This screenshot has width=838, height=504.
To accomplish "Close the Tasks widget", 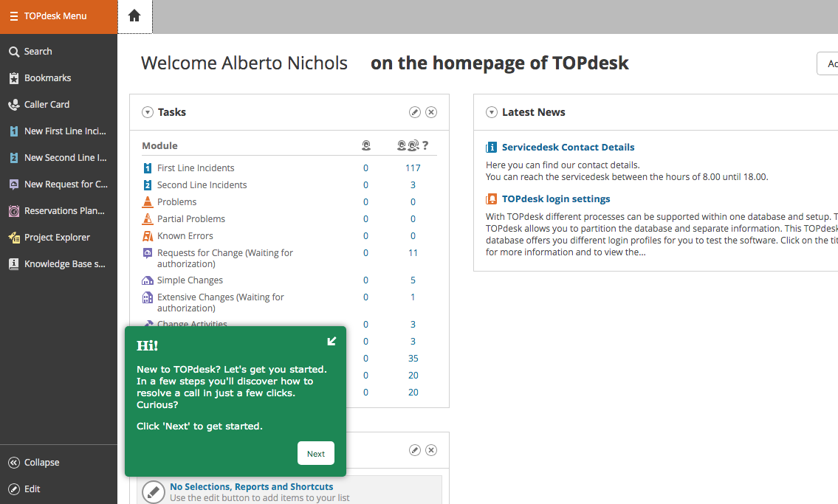I will [431, 112].
